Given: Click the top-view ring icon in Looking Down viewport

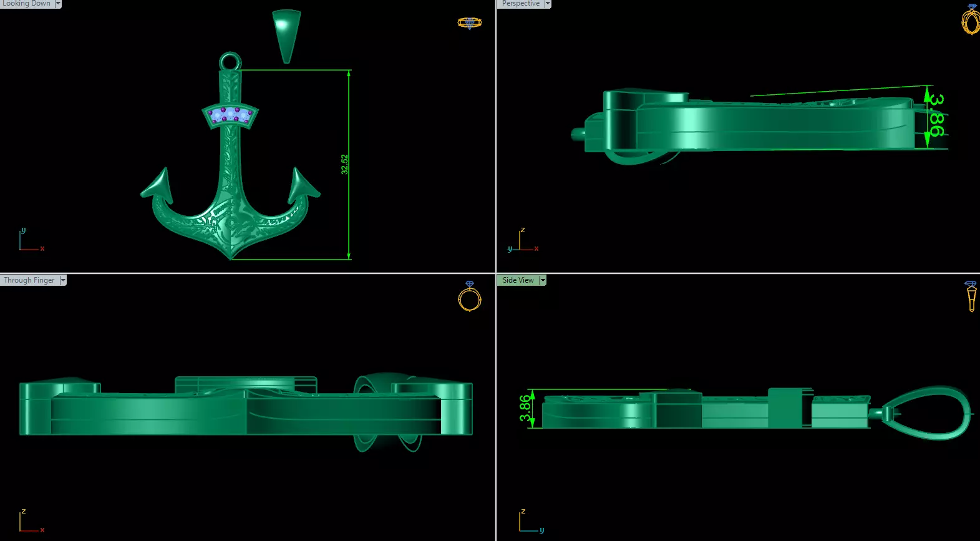Looking at the screenshot, I should click(470, 23).
